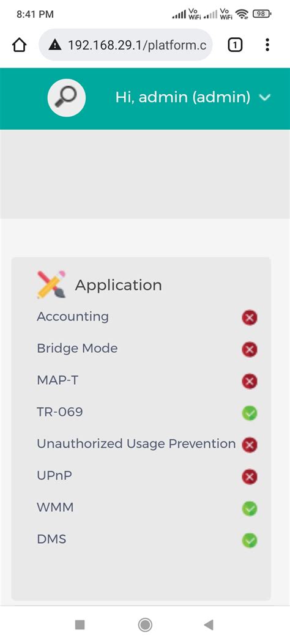Screen dimensions: 290x644
Task: Toggle the Accounting red status icon
Action: tap(250, 317)
